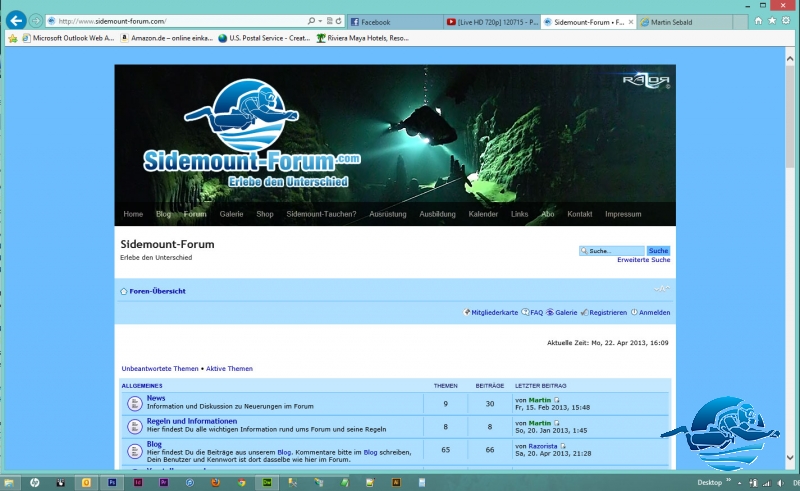The image size is (800, 491).
Task: Open the Microsoft Outlook Web App bookmark
Action: [68, 38]
